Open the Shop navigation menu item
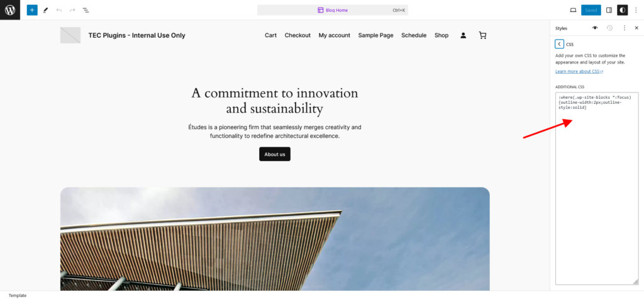The image size is (644, 299). click(x=441, y=35)
